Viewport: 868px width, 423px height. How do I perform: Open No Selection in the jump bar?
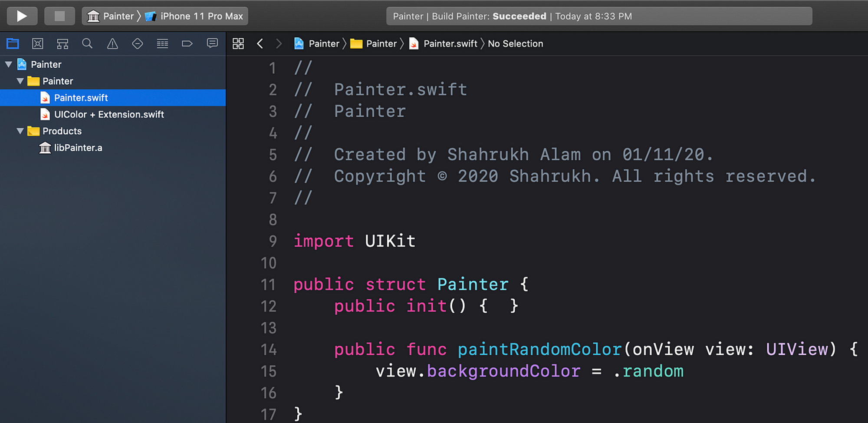point(515,43)
